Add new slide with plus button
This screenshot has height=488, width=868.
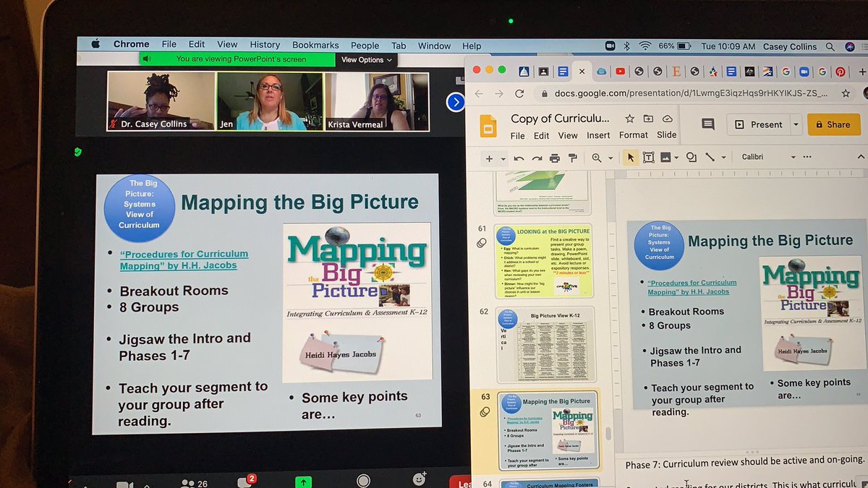tap(489, 158)
